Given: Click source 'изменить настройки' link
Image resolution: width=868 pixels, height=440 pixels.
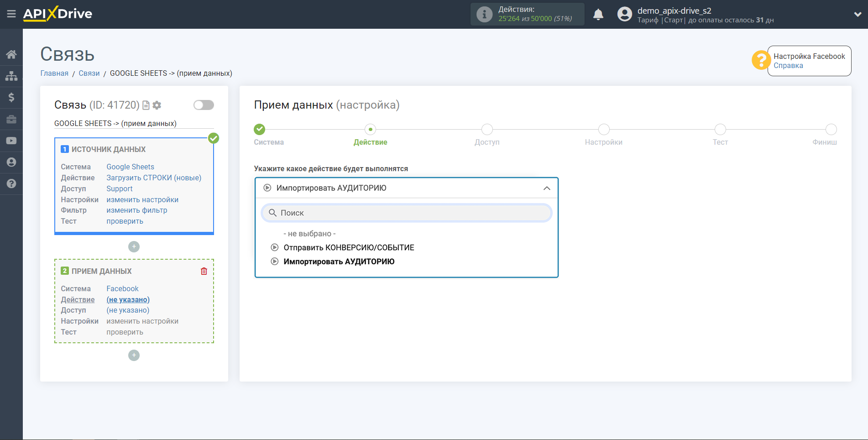Looking at the screenshot, I should coord(142,199).
